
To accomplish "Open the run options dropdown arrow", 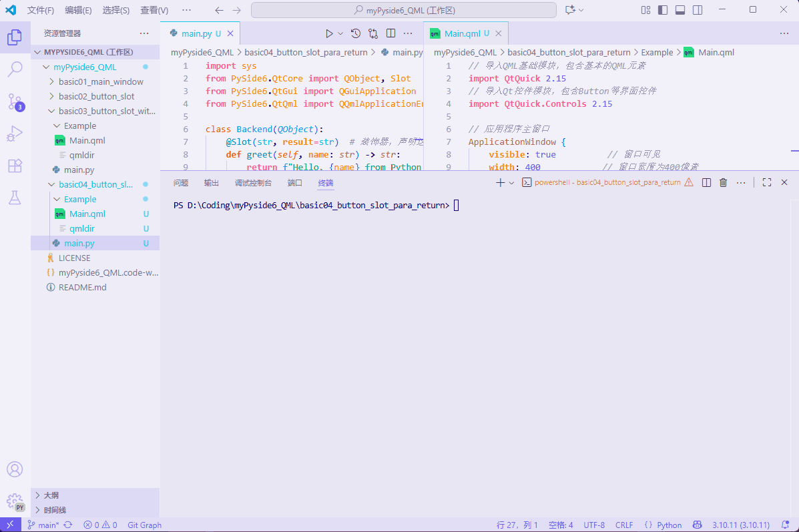I will (340, 33).
